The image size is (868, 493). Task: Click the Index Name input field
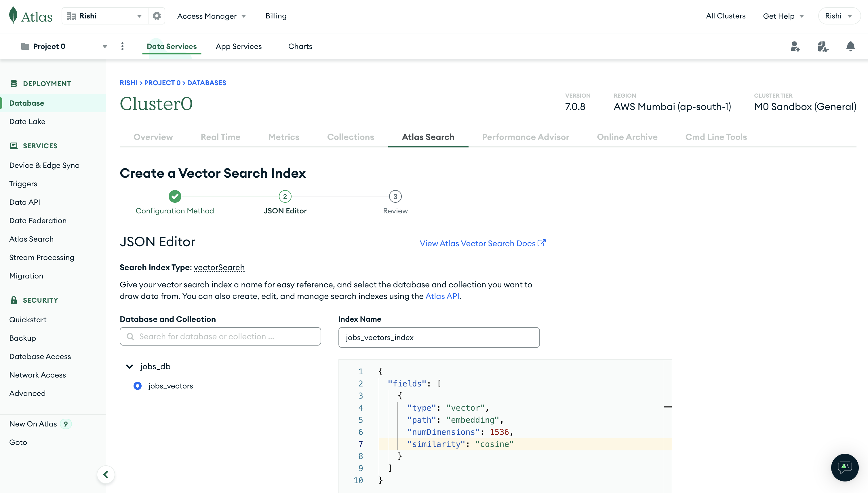[439, 337]
